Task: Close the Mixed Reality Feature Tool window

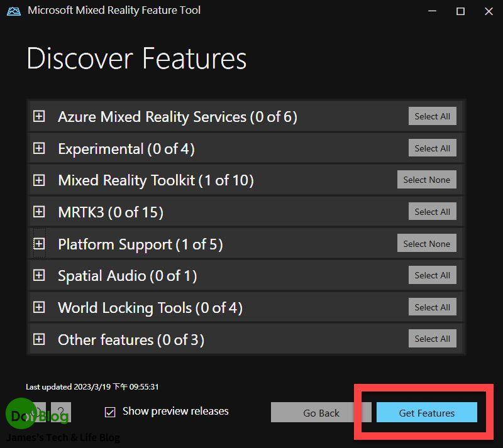Action: [x=489, y=11]
